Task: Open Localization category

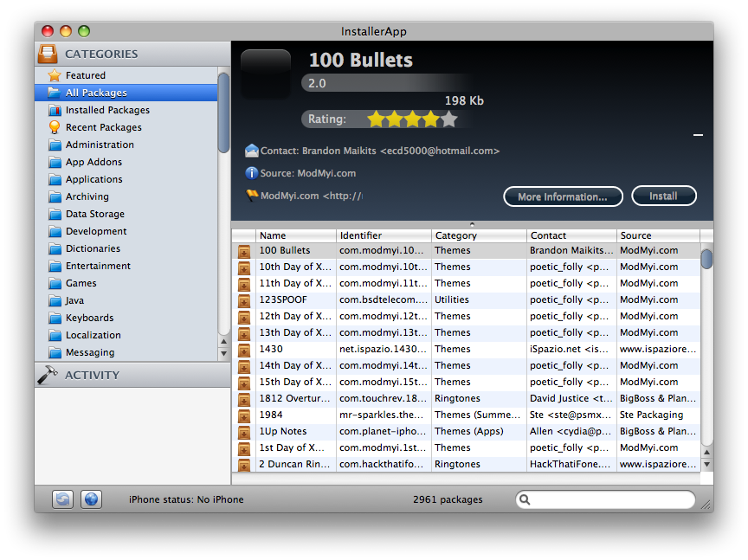Action: pos(126,335)
